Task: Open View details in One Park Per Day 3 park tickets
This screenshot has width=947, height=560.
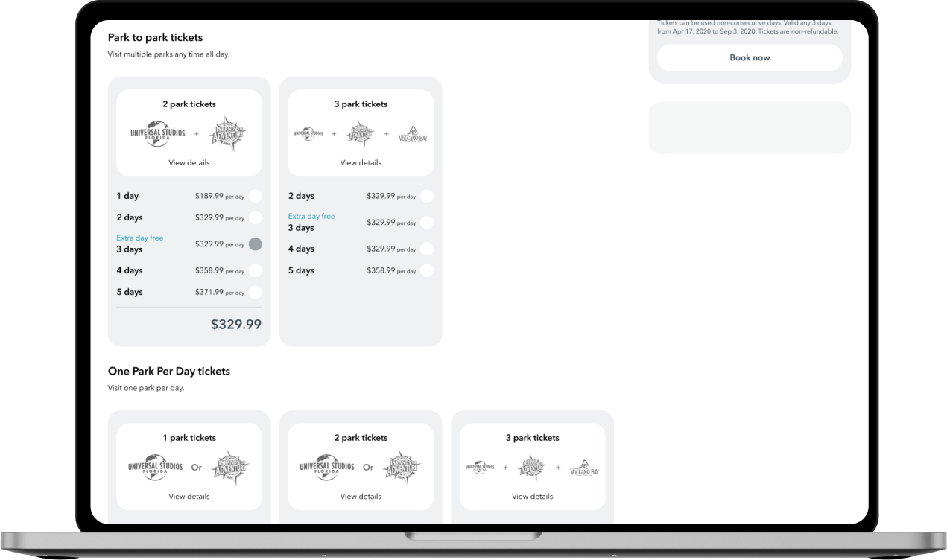Action: pos(533,496)
